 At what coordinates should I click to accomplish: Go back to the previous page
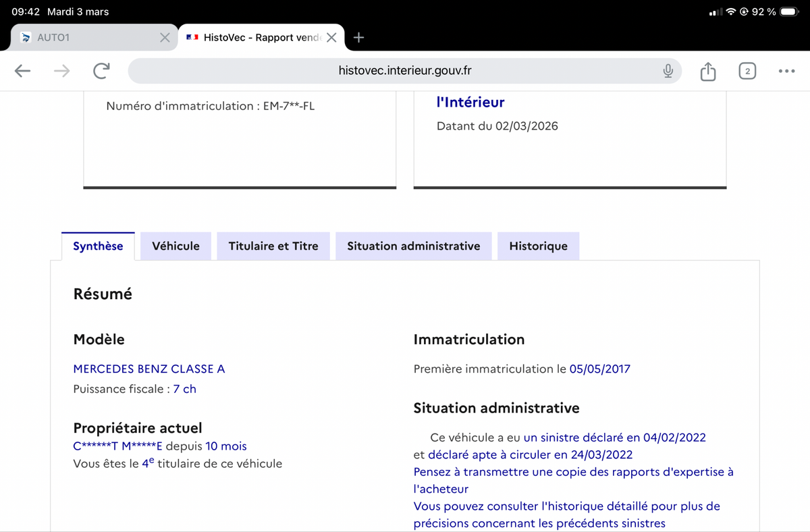(23, 71)
